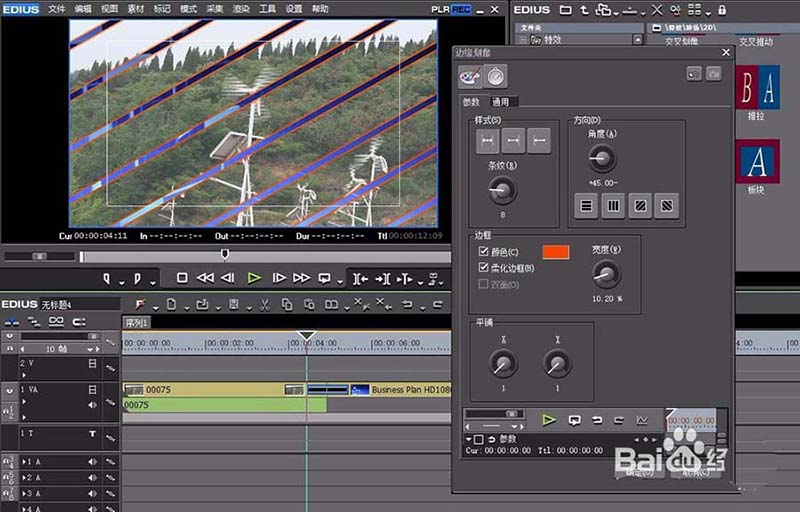Play the effect preview in dialog

pyautogui.click(x=549, y=420)
